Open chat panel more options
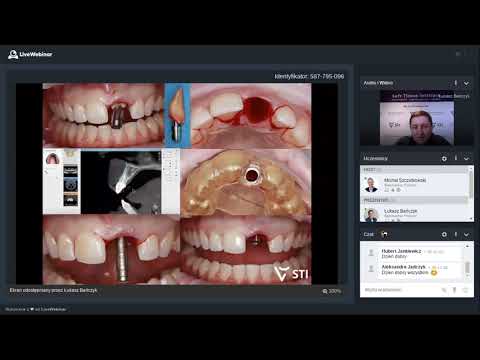 click(x=456, y=234)
